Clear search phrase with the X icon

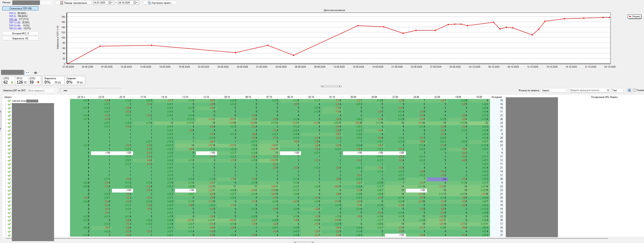click(608, 90)
